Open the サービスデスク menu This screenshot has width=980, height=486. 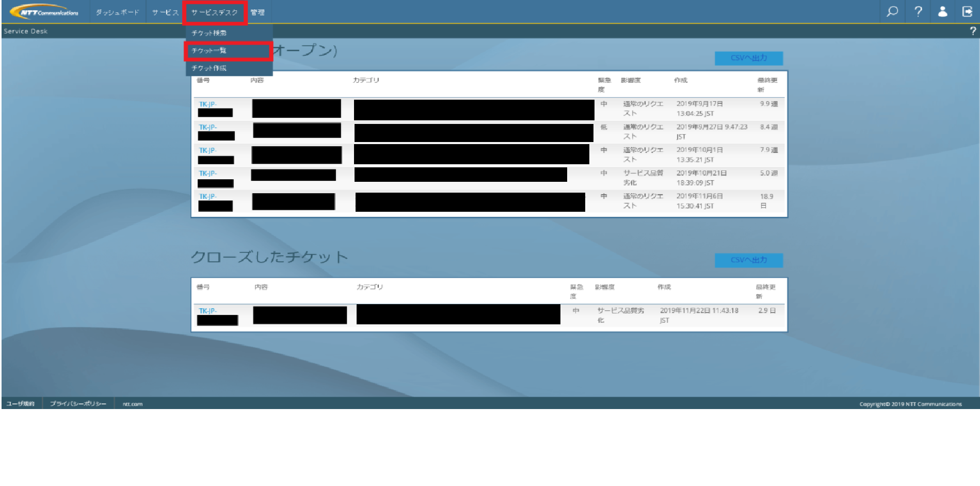click(x=215, y=12)
